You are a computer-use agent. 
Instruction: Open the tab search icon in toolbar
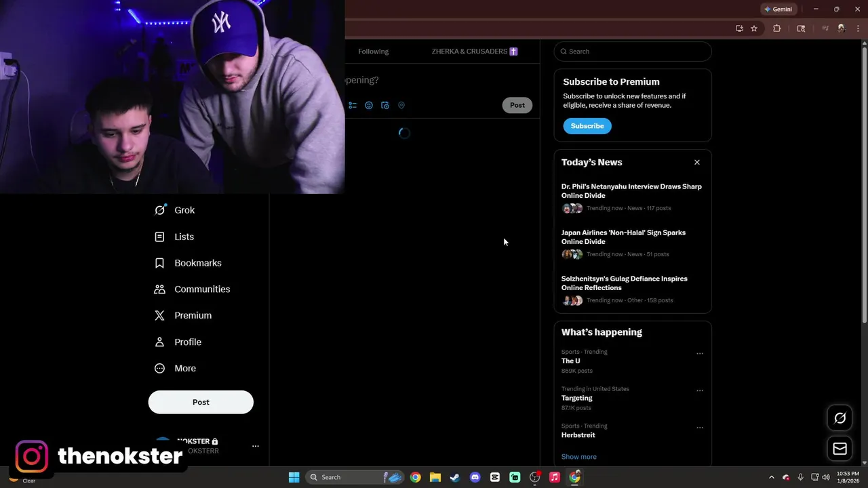click(801, 28)
